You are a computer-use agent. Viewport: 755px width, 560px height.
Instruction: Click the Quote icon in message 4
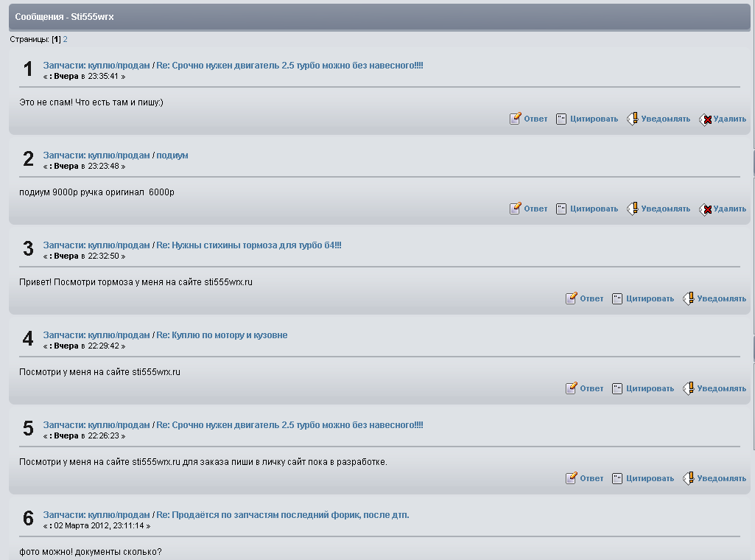[617, 388]
